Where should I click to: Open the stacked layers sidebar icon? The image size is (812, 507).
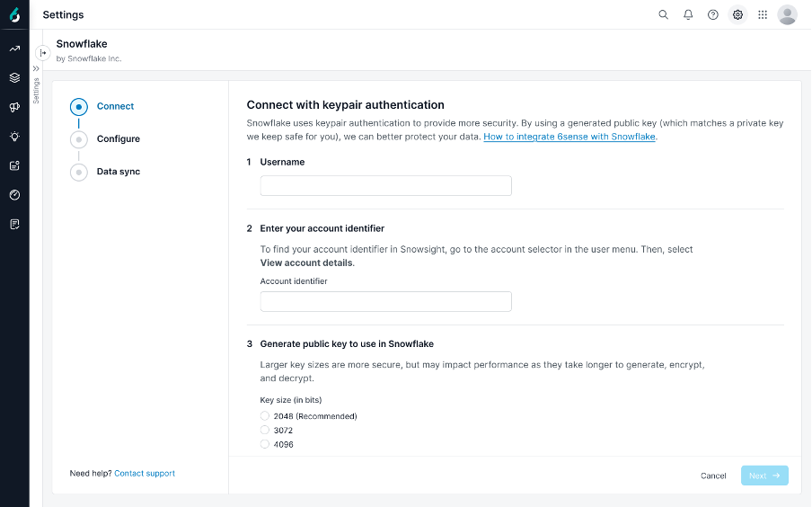[14, 78]
